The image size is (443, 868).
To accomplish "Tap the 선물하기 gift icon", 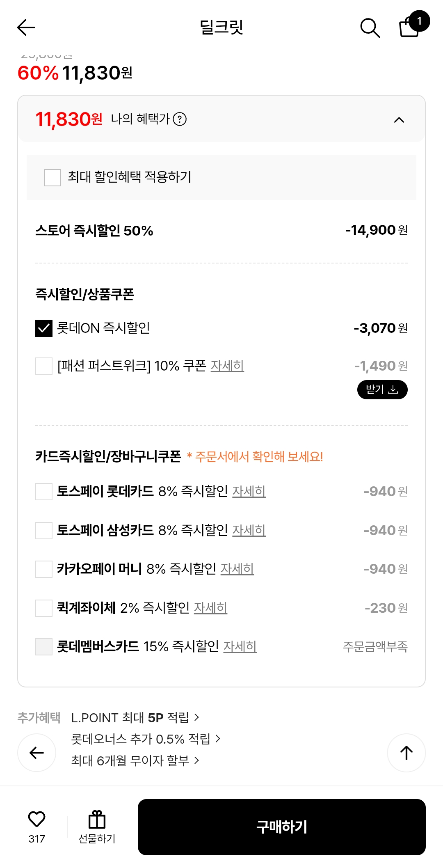I will 97,820.
